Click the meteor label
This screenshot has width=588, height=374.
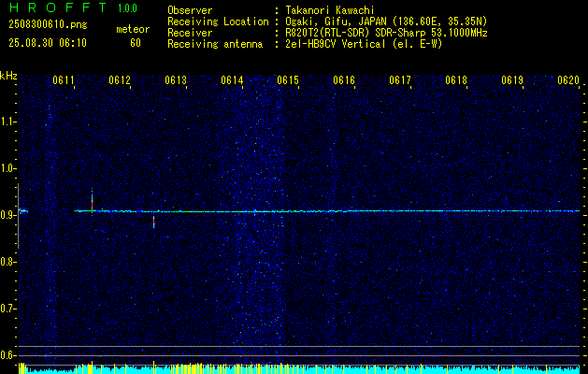click(x=133, y=29)
